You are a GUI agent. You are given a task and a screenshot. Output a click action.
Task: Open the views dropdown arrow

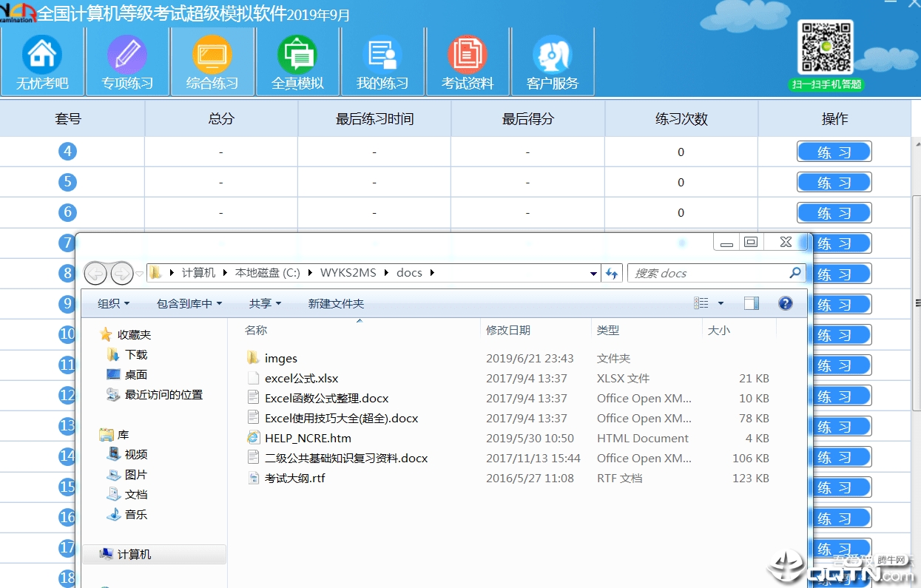[x=720, y=303]
